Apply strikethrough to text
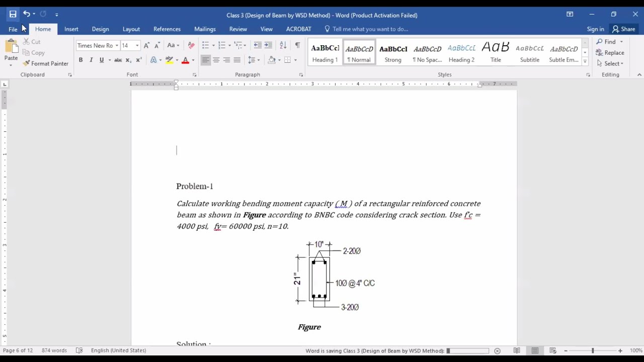This screenshot has height=362, width=644. (x=118, y=60)
